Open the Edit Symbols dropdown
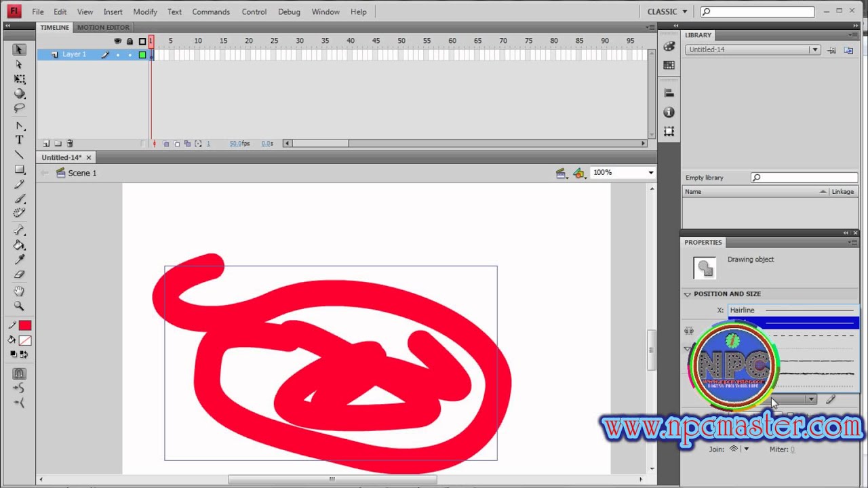The width and height of the screenshot is (868, 488). coord(578,174)
